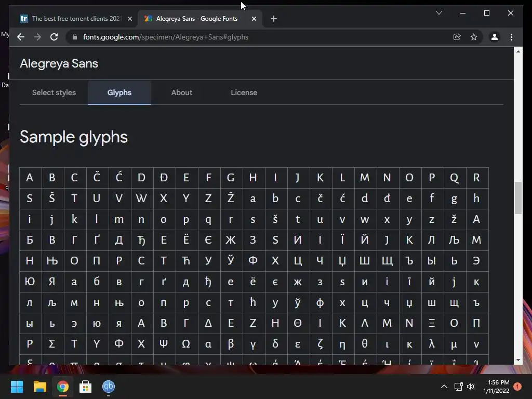Screen dimensions: 532x399
Task: Click the browser forward arrow
Action: (x=37, y=37)
